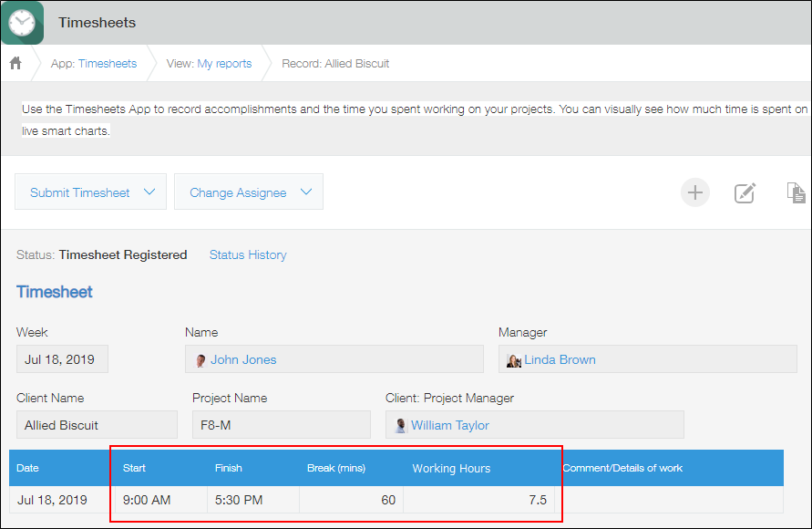The height and width of the screenshot is (529, 812).
Task: Click Linda Brown's avatar icon
Action: tap(513, 359)
